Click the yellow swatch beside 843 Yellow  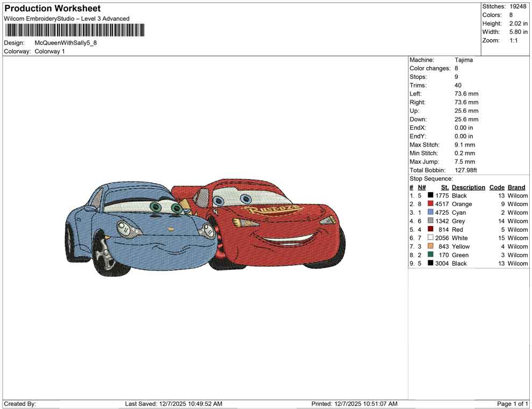point(430,246)
